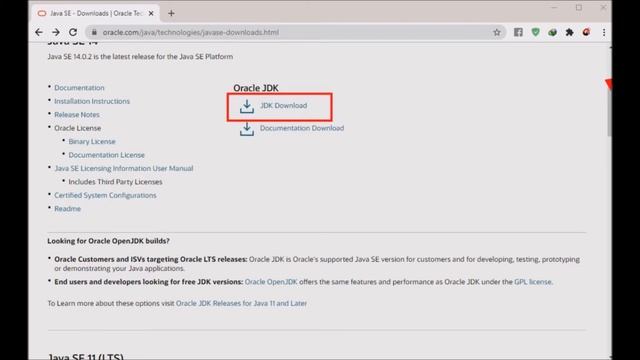Close the Java SE Downloads tab
The image size is (640, 360).
click(151, 13)
